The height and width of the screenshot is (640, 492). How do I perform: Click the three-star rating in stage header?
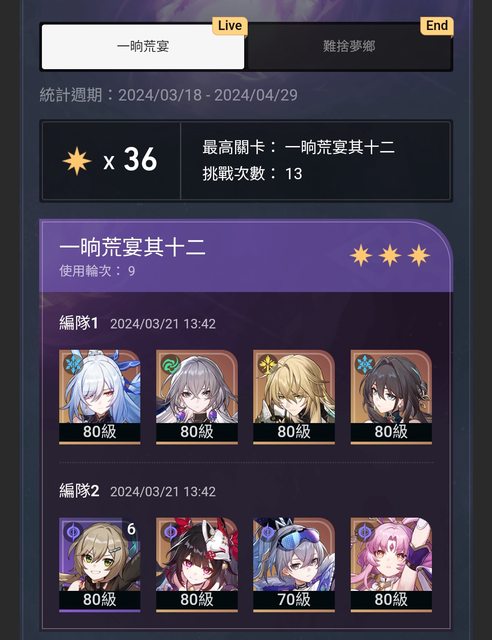tap(390, 256)
